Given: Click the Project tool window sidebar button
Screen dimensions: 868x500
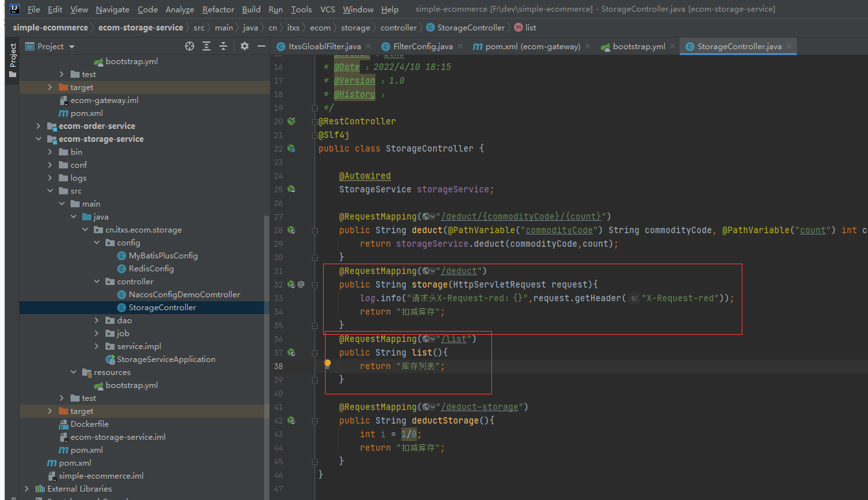Looking at the screenshot, I should tap(12, 61).
